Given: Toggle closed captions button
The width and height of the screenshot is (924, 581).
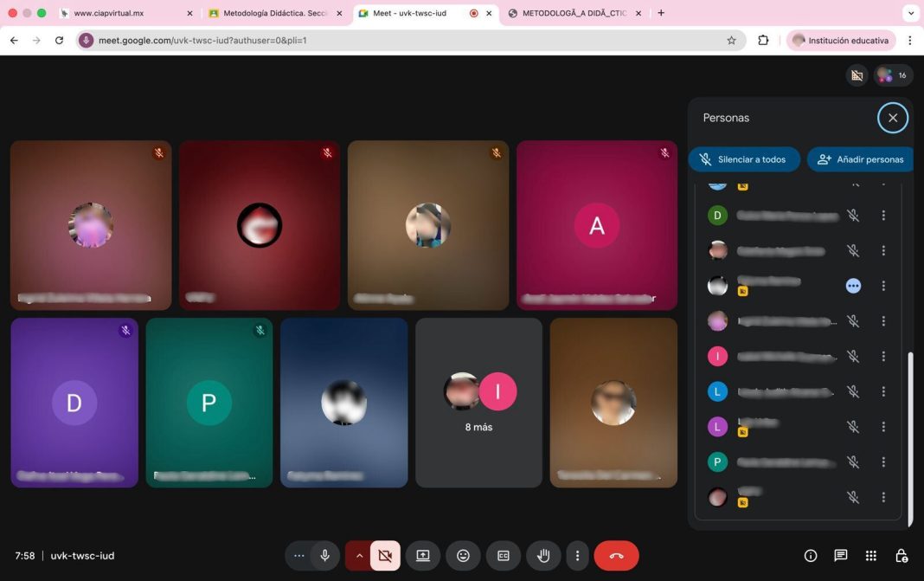Looking at the screenshot, I should pos(504,556).
